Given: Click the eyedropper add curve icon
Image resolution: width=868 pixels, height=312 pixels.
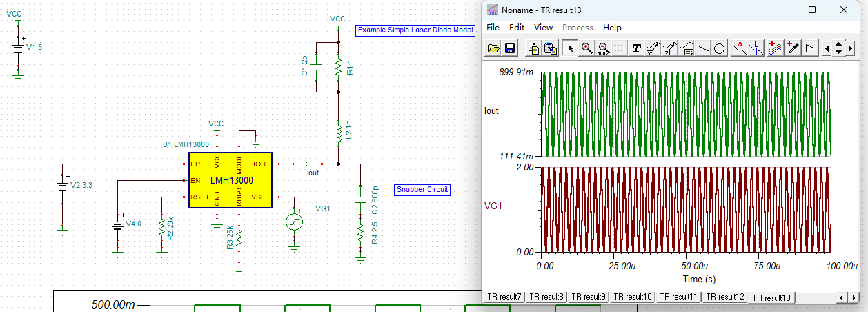Looking at the screenshot, I should pos(793,48).
